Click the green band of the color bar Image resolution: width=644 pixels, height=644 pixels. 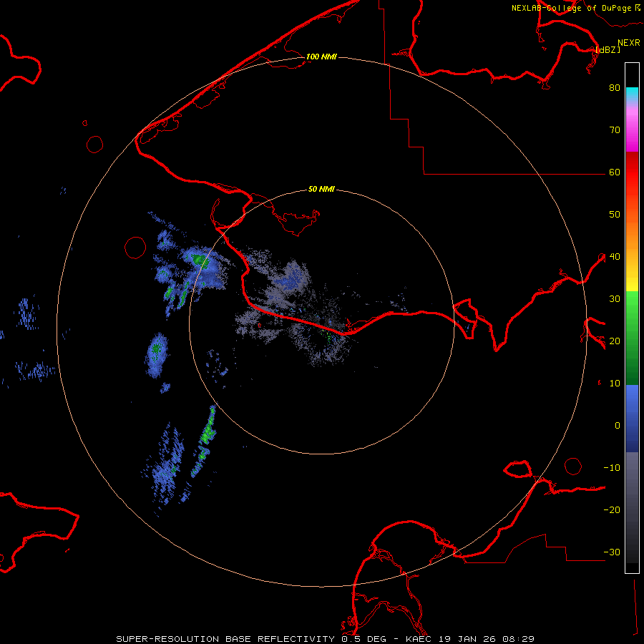632,338
